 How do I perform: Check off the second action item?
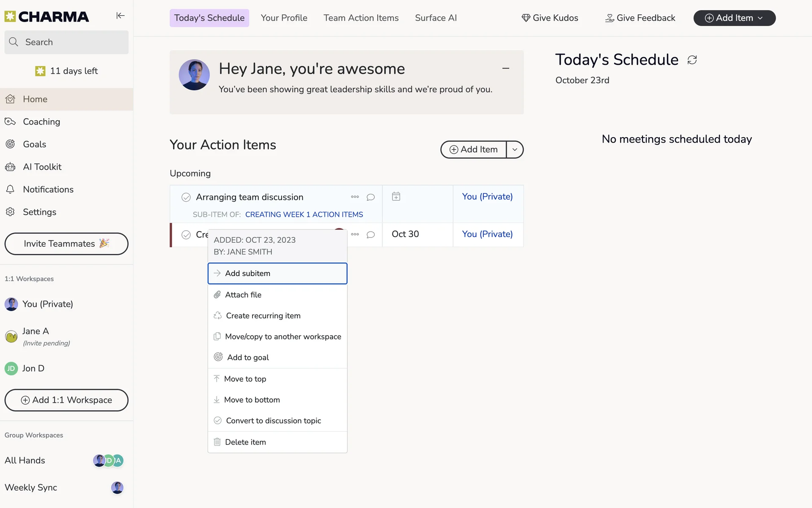click(186, 235)
